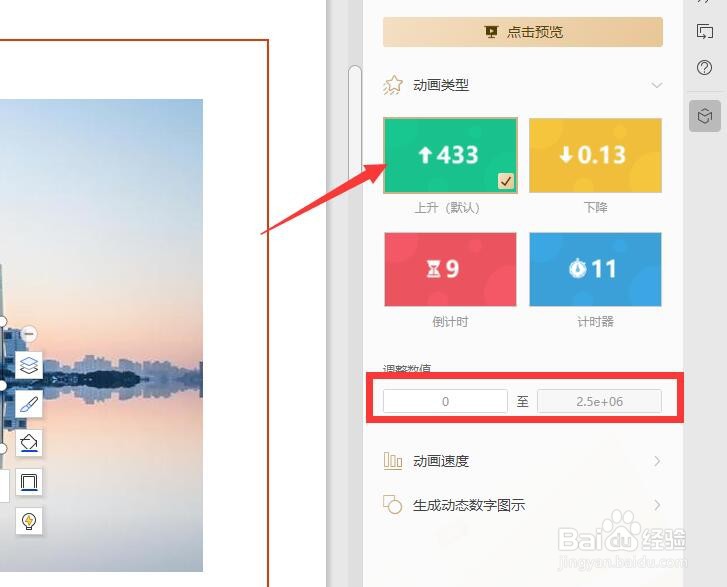This screenshot has height=587, width=727.
Task: Click the border outline icon
Action: tap(29, 482)
